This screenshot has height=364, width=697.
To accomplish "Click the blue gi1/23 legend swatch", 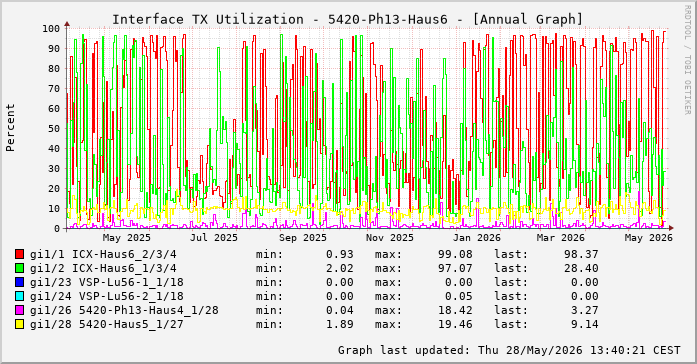I will [x=19, y=282].
